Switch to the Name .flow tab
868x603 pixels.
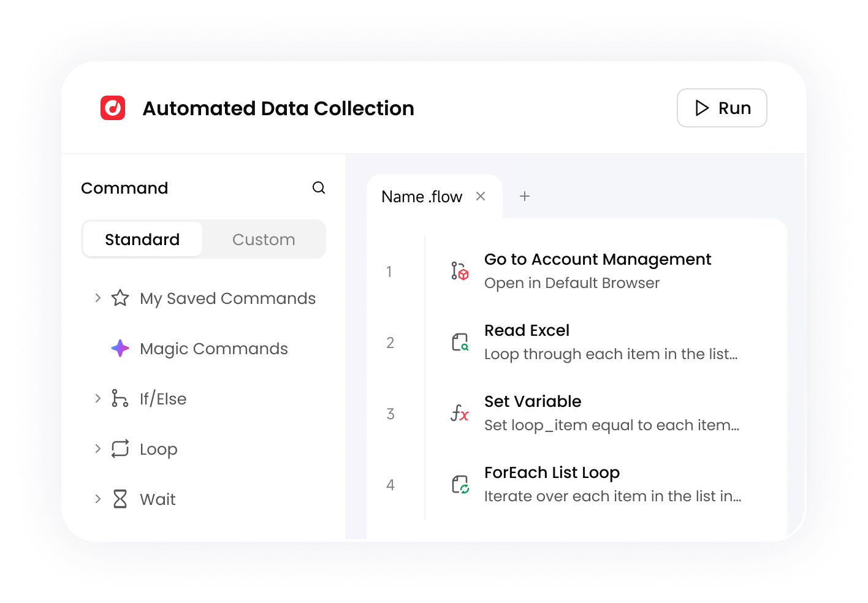click(421, 196)
